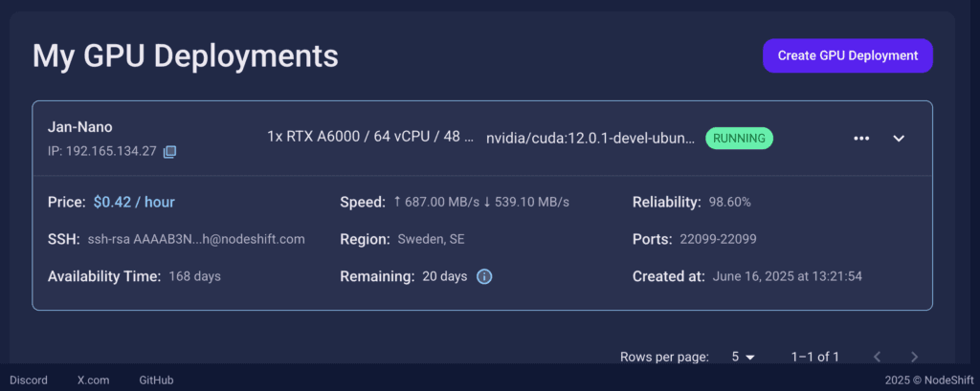This screenshot has height=391, width=980.
Task: Click the ssh-rsa SSH key value
Action: pos(195,239)
